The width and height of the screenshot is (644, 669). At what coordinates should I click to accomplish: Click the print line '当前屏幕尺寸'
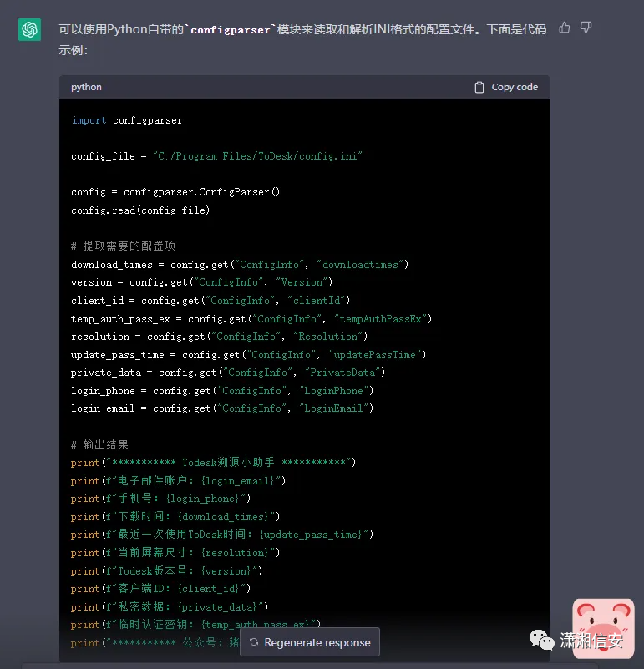(175, 553)
